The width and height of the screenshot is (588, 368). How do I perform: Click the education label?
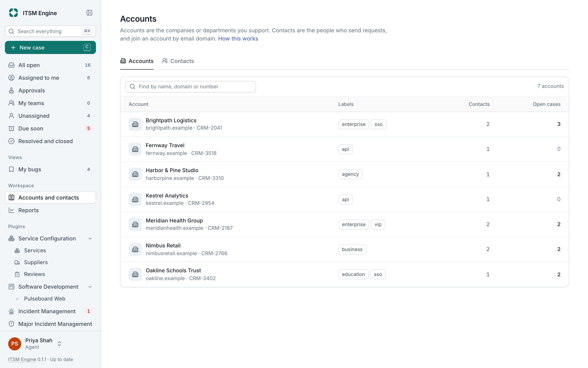click(353, 274)
